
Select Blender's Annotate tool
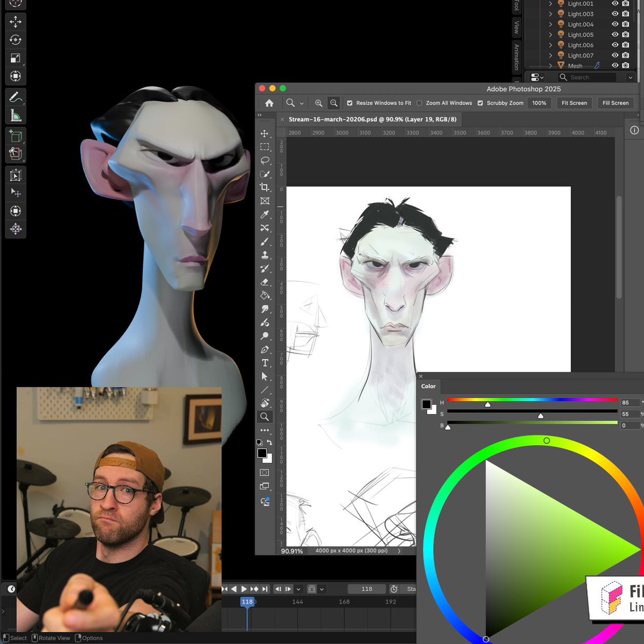(x=16, y=97)
